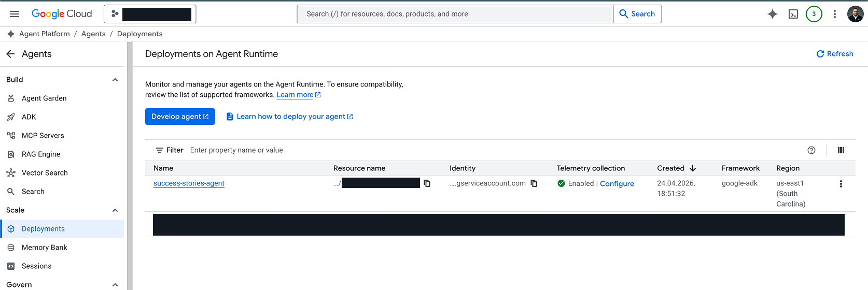Go to Agent Platform breadcrumb
This screenshot has width=868, height=290.
(45, 34)
